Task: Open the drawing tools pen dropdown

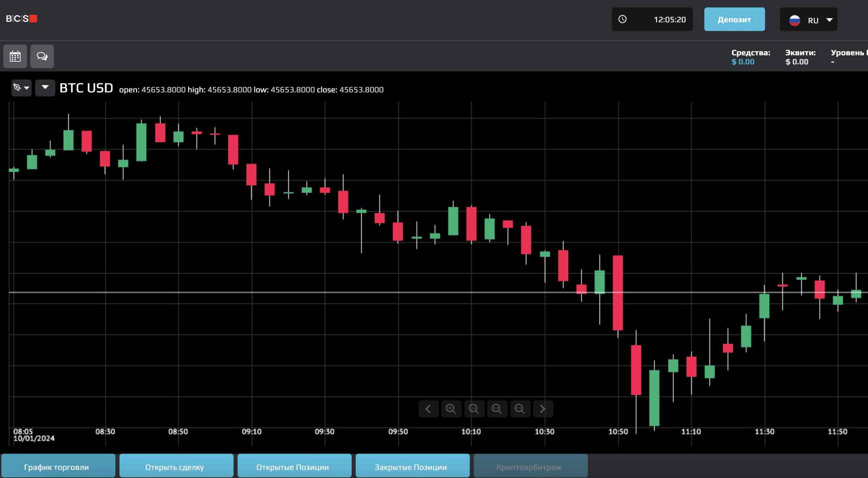Action: coord(21,88)
